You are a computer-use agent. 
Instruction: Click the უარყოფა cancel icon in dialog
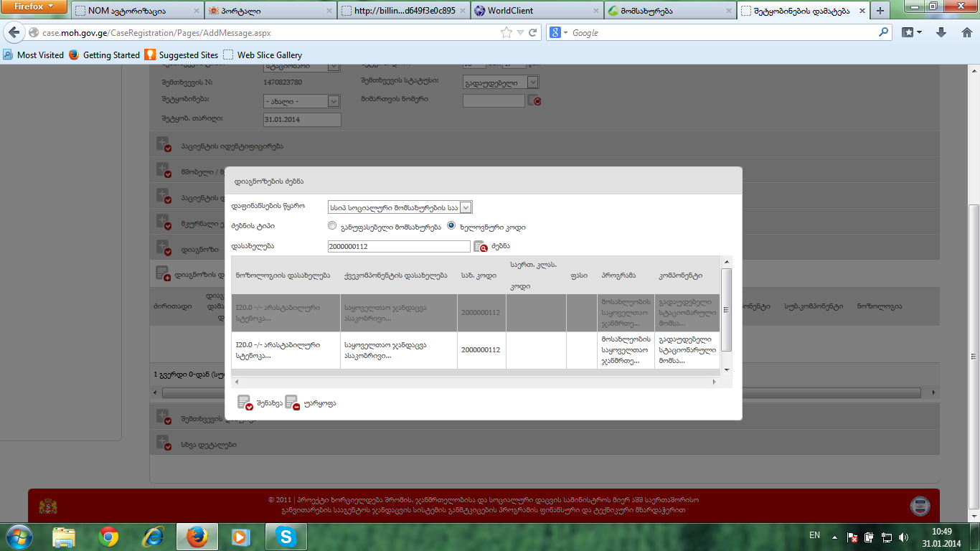click(x=292, y=402)
